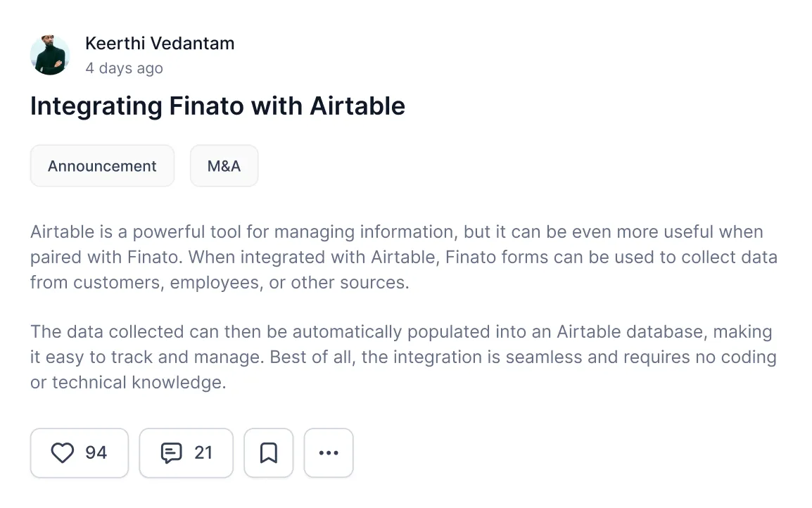Screen dimensions: 812x508
Task: Open the post title "Integrating Finato with Airtable"
Action: click(x=217, y=106)
